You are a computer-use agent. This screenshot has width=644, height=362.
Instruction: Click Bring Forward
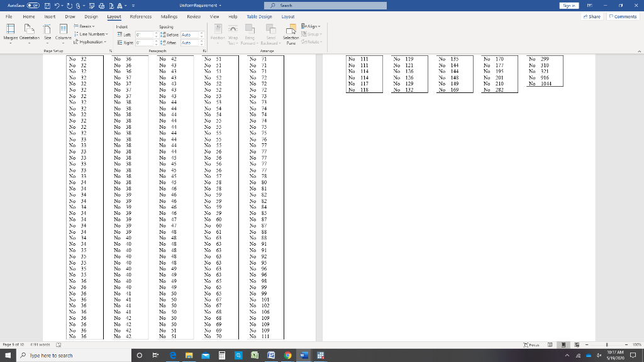[x=249, y=34]
